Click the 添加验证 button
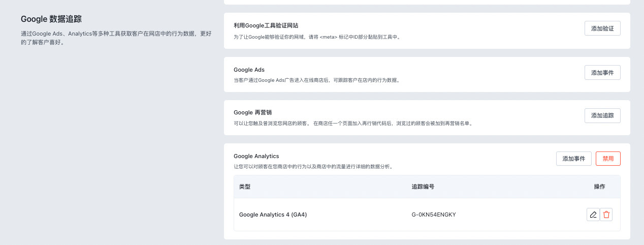 [602, 28]
